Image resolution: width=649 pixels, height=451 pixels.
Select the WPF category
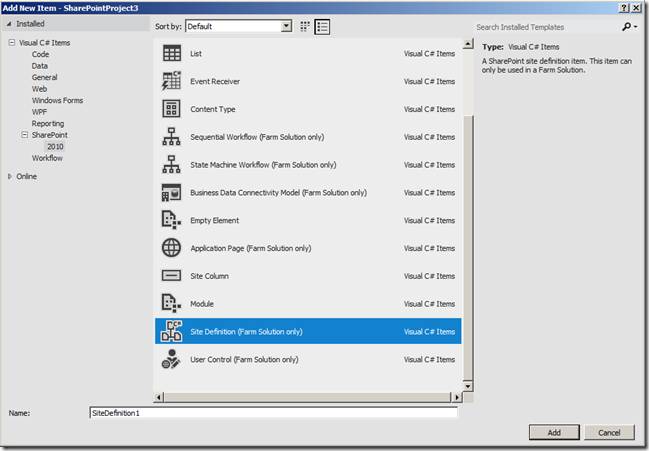point(40,112)
